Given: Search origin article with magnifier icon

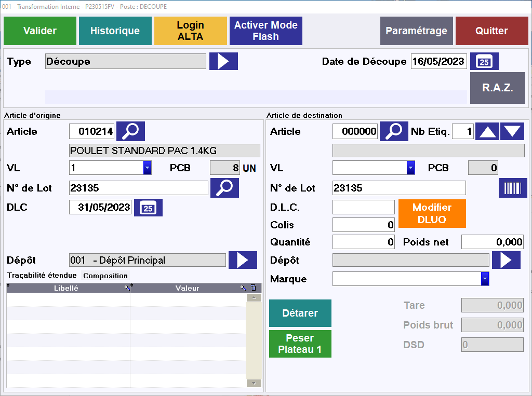Looking at the screenshot, I should (130, 132).
